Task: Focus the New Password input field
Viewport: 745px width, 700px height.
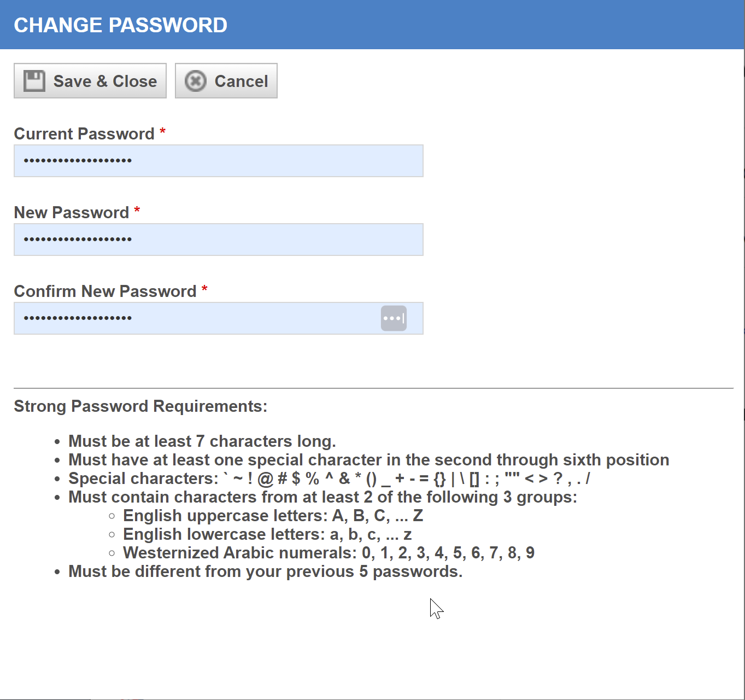Action: click(x=219, y=240)
